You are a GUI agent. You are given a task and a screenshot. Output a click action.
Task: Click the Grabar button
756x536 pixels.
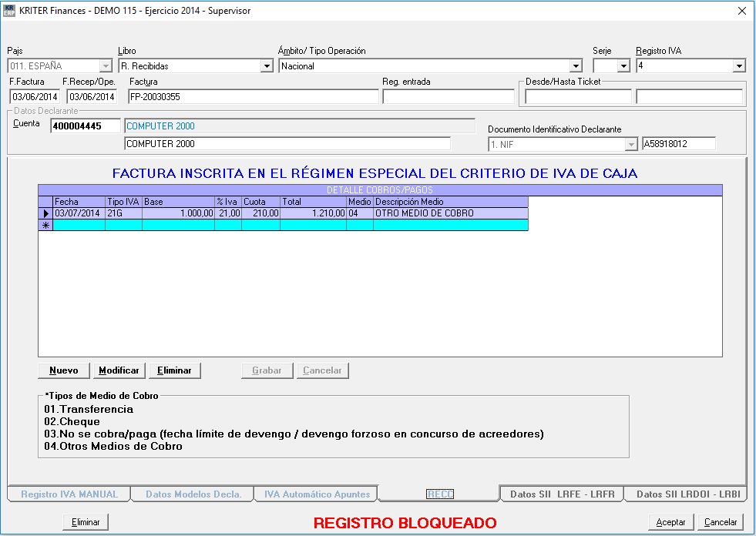(x=267, y=370)
